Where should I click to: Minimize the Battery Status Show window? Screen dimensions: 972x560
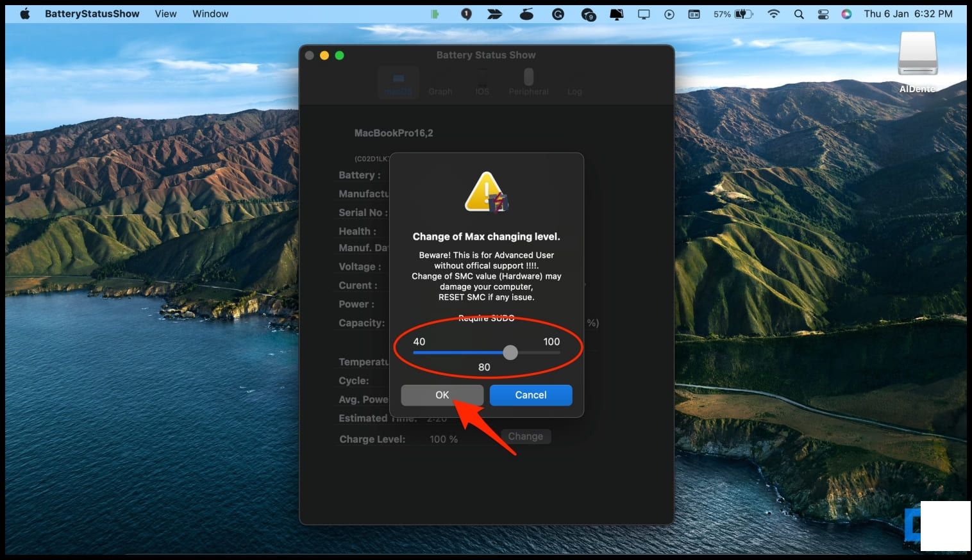(x=324, y=56)
